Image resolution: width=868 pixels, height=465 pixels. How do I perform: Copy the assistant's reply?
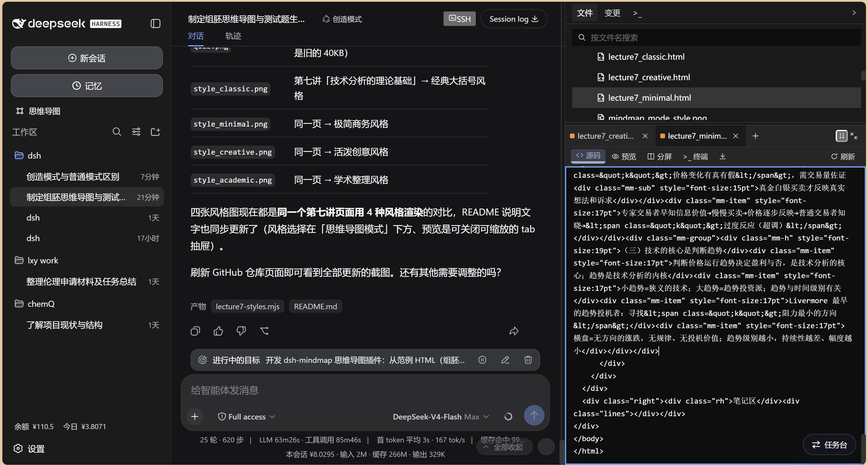pos(195,331)
